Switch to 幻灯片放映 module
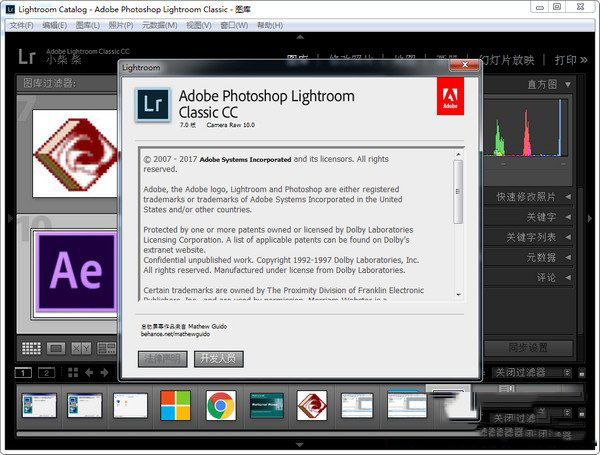The width and height of the screenshot is (600, 455). [x=507, y=60]
